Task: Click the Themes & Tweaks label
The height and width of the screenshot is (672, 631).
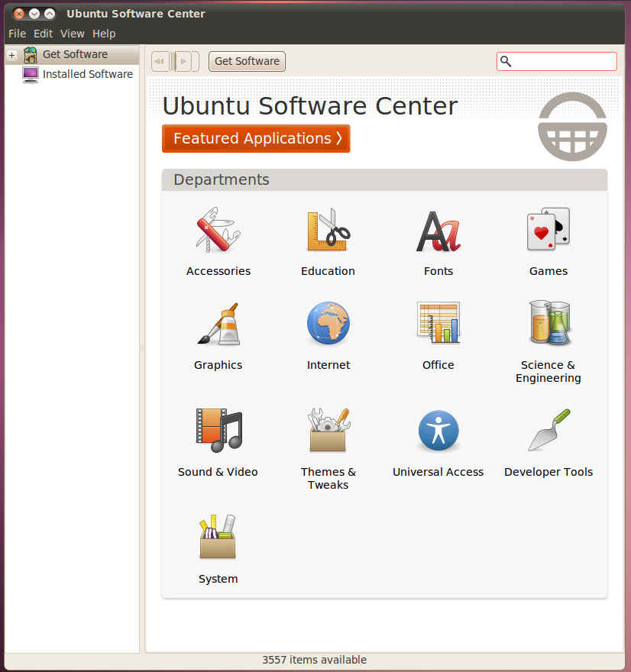Action: (x=328, y=478)
